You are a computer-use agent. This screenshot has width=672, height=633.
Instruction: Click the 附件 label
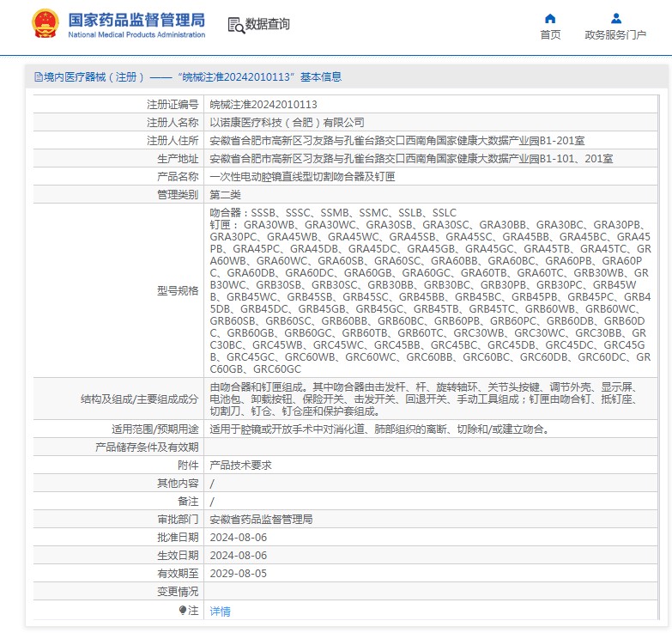point(188,466)
